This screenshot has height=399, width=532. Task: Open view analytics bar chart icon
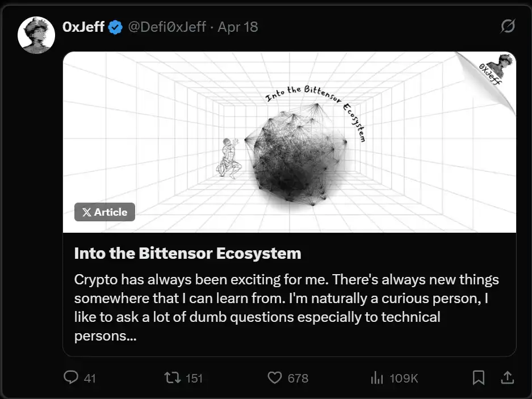[377, 377]
